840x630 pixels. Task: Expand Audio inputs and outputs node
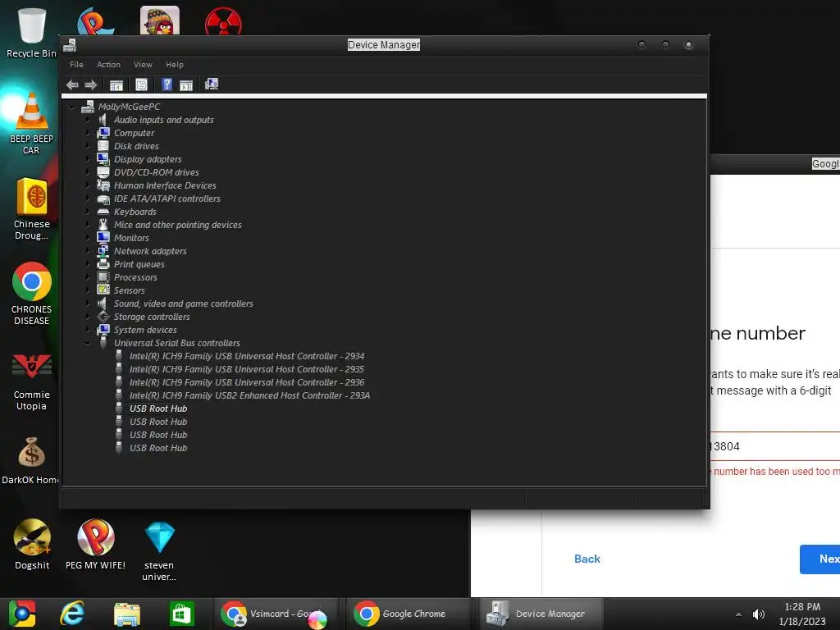(x=88, y=120)
